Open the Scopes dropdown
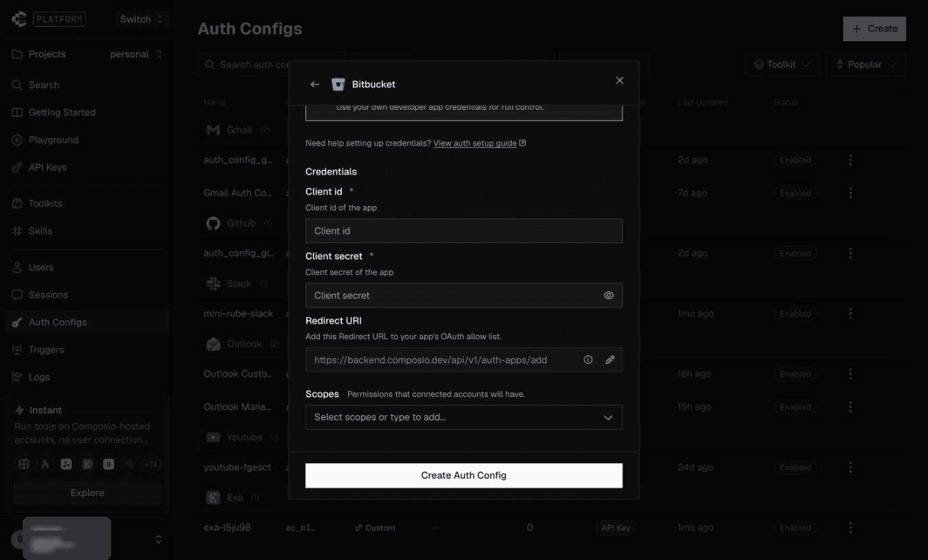The width and height of the screenshot is (928, 560). 464,417
